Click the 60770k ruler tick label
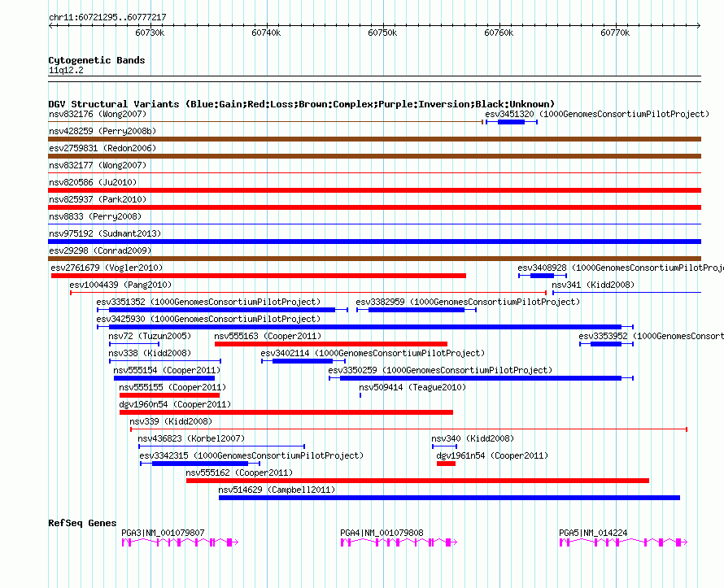 (615, 33)
